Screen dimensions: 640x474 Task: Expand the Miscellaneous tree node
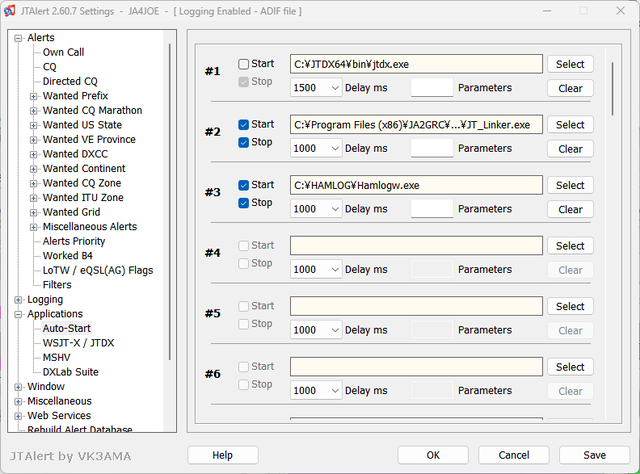18,401
